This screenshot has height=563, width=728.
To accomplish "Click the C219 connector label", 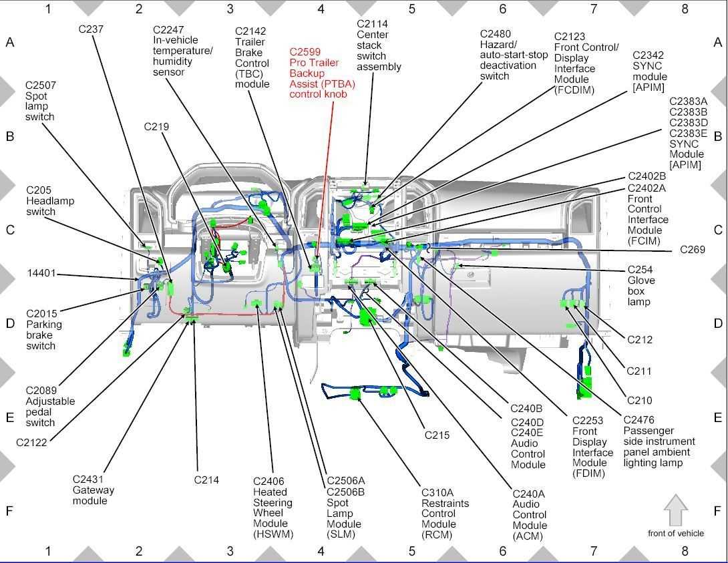I will point(156,127).
